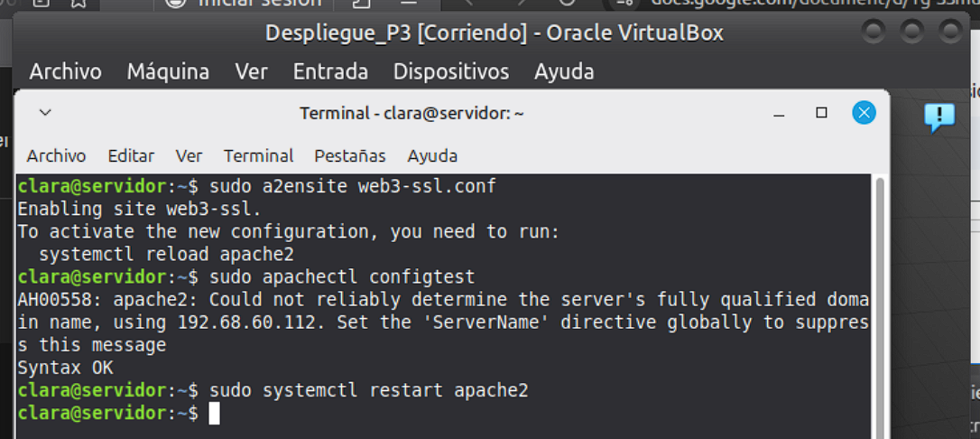
Task: Open VirtualBox Ayuda menu
Action: pyautogui.click(x=564, y=71)
